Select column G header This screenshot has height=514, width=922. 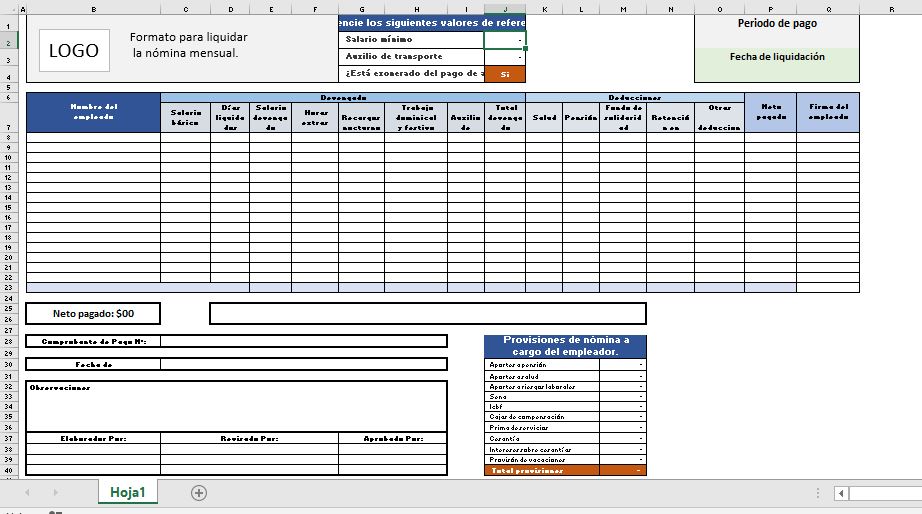pos(361,9)
